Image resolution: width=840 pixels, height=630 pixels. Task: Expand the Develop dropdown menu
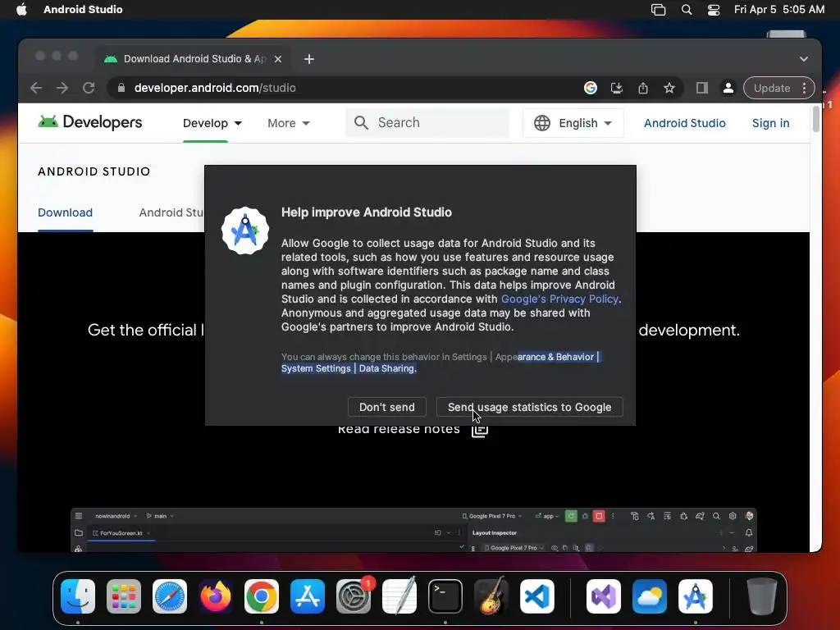coord(212,123)
